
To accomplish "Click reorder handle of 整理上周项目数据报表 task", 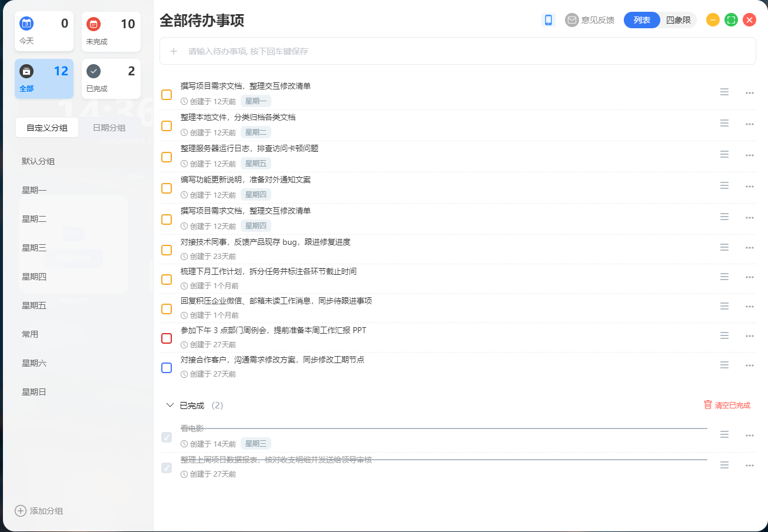I will point(724,465).
